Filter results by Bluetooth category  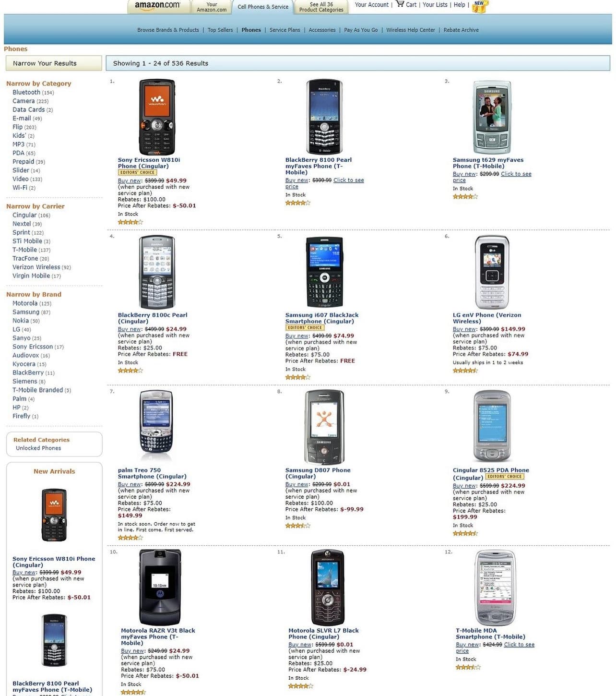(x=26, y=92)
